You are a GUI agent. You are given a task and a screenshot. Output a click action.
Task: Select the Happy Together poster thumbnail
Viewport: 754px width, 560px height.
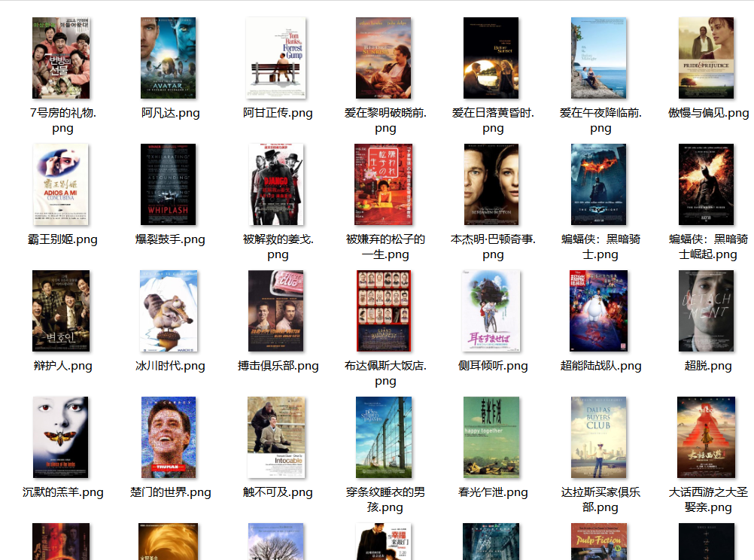(x=491, y=437)
